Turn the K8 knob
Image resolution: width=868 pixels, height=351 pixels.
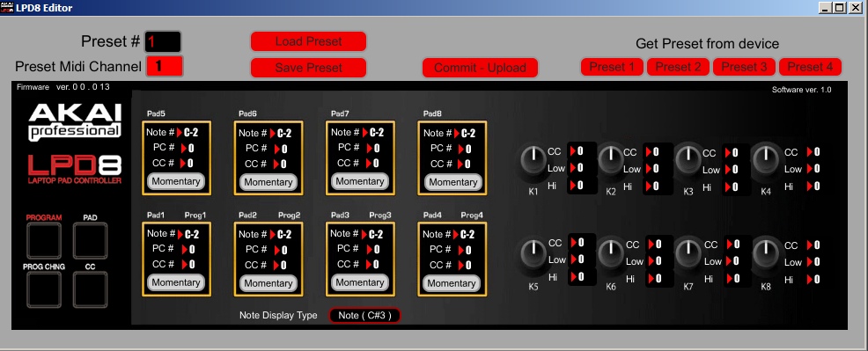(x=766, y=253)
